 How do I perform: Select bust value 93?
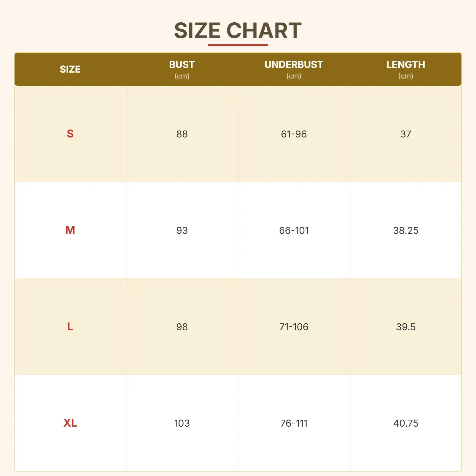tap(182, 231)
